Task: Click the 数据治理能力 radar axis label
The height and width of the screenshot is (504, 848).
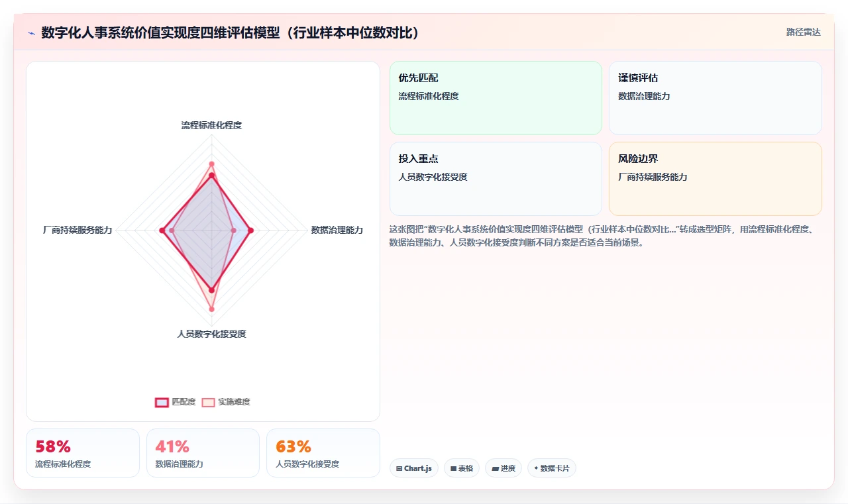Action: [337, 230]
